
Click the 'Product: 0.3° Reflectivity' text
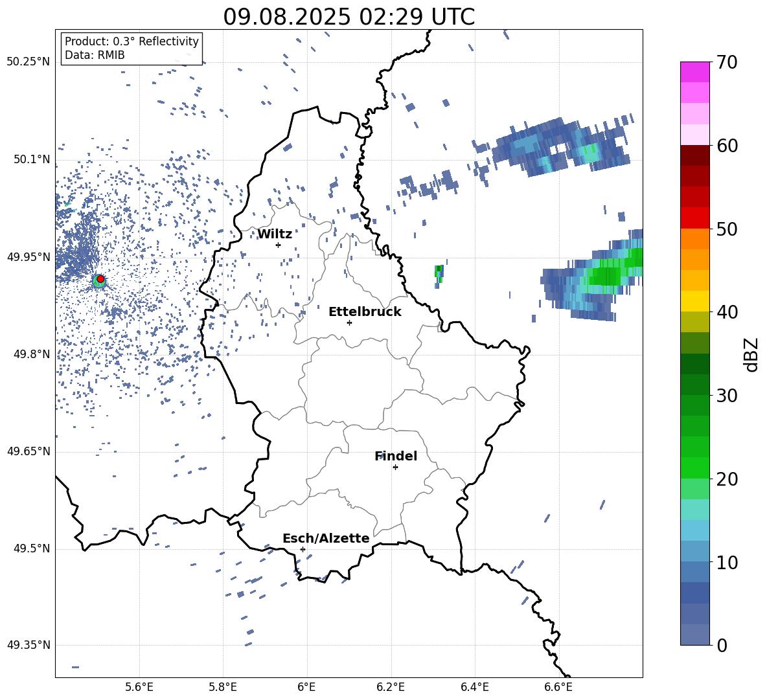(132, 41)
